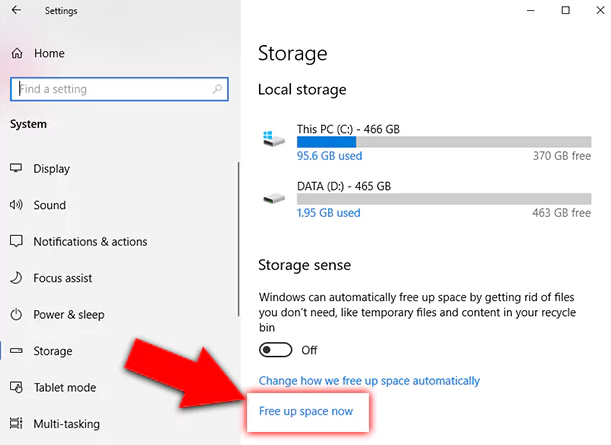Open Change how we free up space automatically
This screenshot has width=611, height=445.
tap(369, 381)
